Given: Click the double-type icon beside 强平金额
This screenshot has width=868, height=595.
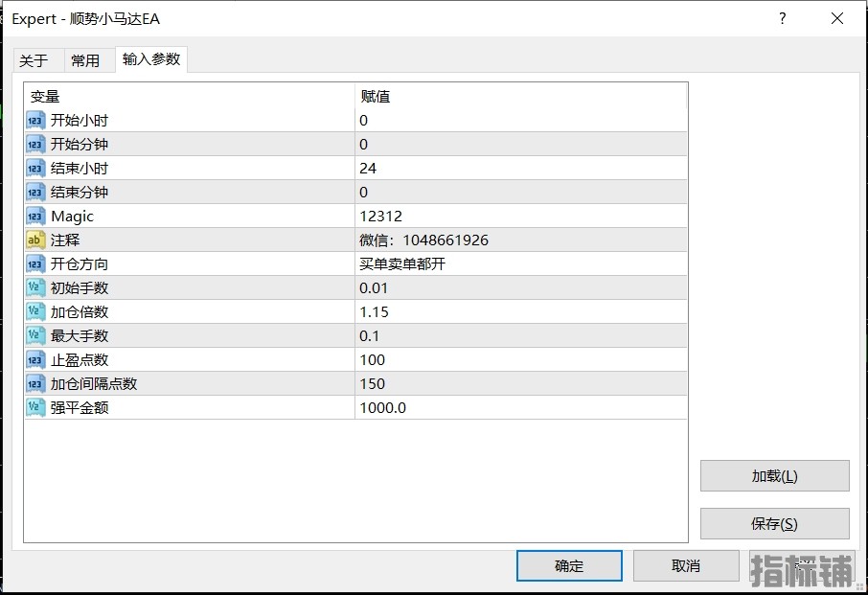Looking at the screenshot, I should coord(35,407).
